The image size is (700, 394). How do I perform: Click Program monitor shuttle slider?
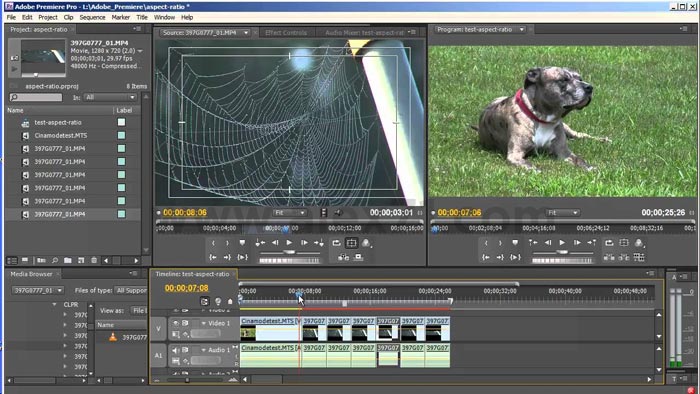click(x=562, y=252)
